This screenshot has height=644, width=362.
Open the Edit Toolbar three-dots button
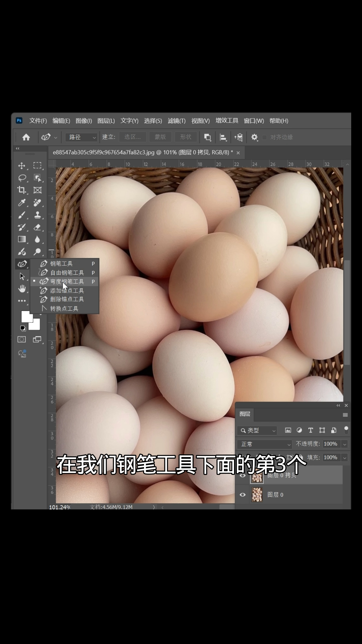[x=22, y=301]
